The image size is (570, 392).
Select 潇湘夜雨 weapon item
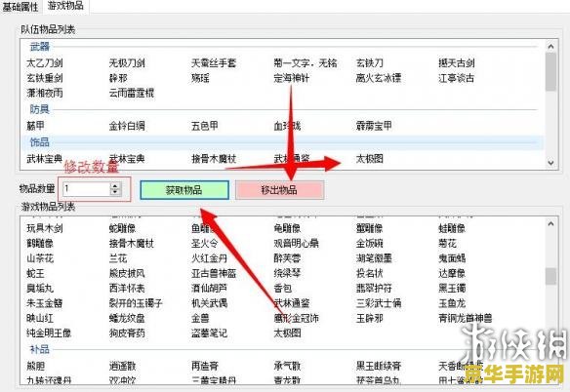[x=44, y=93]
